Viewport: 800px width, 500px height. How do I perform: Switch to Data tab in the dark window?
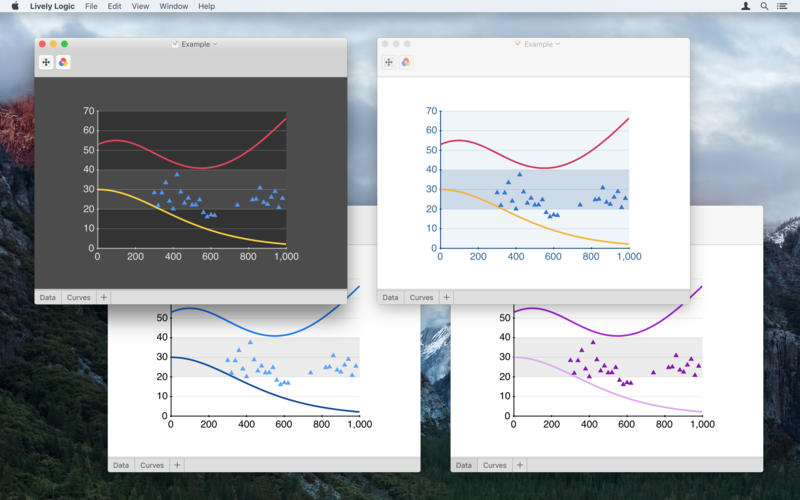47,297
